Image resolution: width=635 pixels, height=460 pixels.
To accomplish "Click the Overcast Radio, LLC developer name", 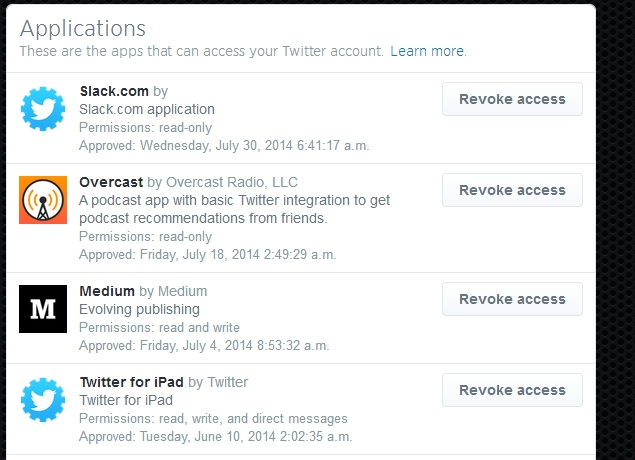I will (x=232, y=183).
